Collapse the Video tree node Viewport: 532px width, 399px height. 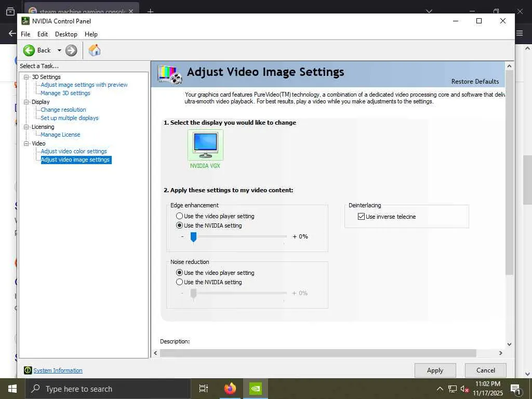click(x=26, y=143)
